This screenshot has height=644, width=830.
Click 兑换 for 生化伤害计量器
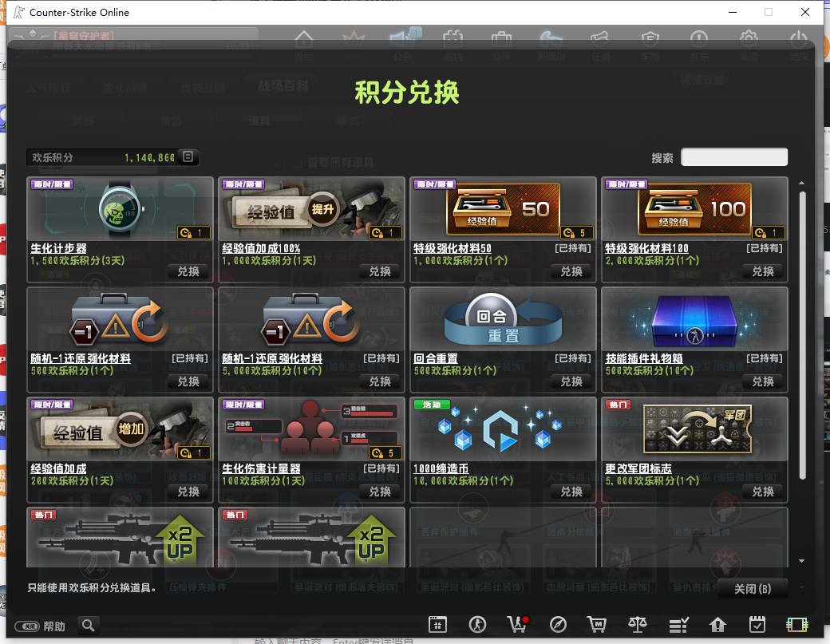[380, 492]
